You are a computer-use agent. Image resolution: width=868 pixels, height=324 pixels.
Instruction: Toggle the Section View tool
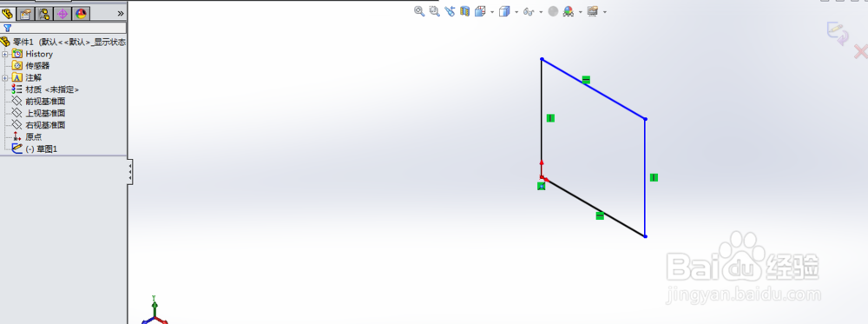coord(464,11)
